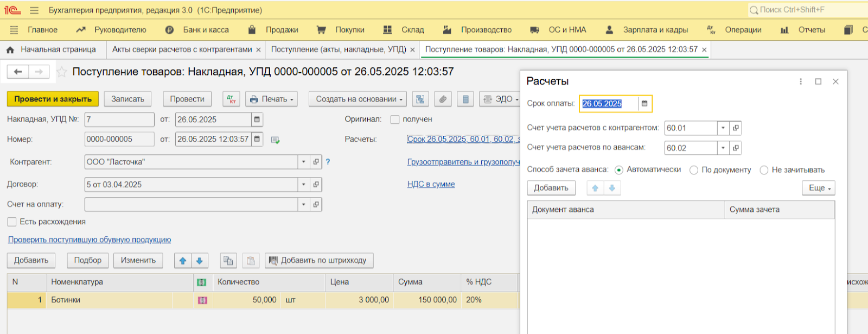Screen dimensions: 868x334
Task: Click the Провести и закрыть button
Action: pyautogui.click(x=53, y=99)
